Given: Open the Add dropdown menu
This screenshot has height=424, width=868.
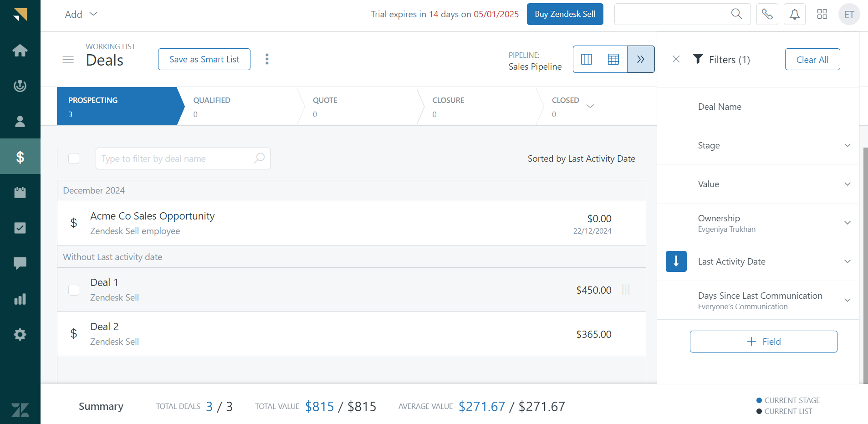Looking at the screenshot, I should pos(81,14).
